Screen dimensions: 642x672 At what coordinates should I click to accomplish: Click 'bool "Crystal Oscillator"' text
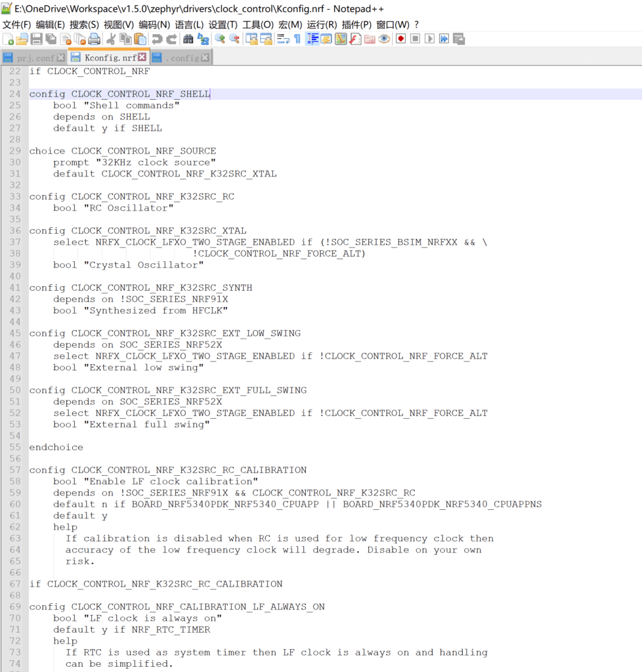pyautogui.click(x=129, y=265)
